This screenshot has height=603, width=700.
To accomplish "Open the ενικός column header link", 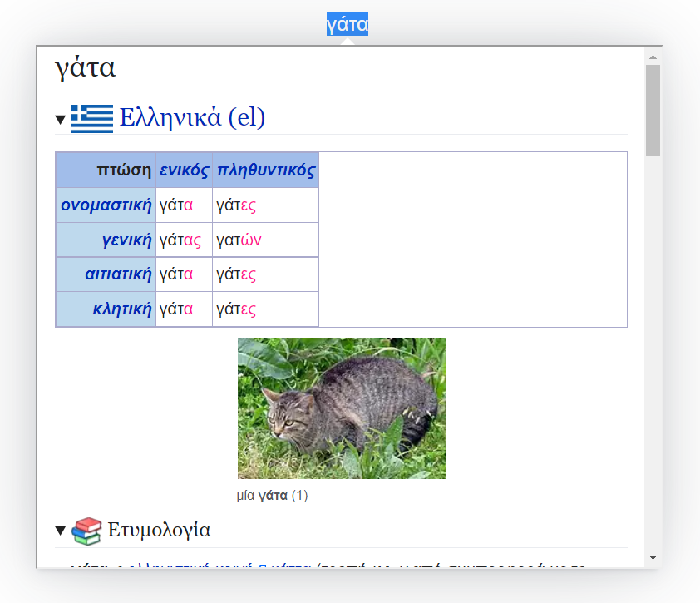I will [184, 171].
